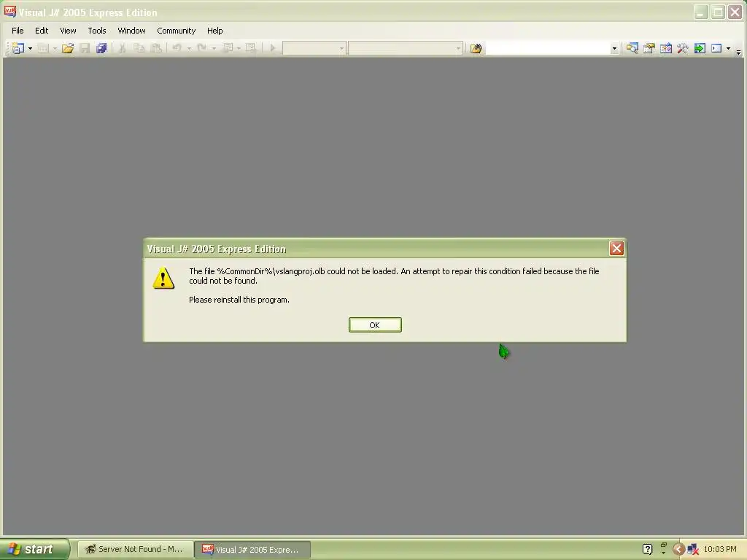Open the Help menu

[215, 31]
